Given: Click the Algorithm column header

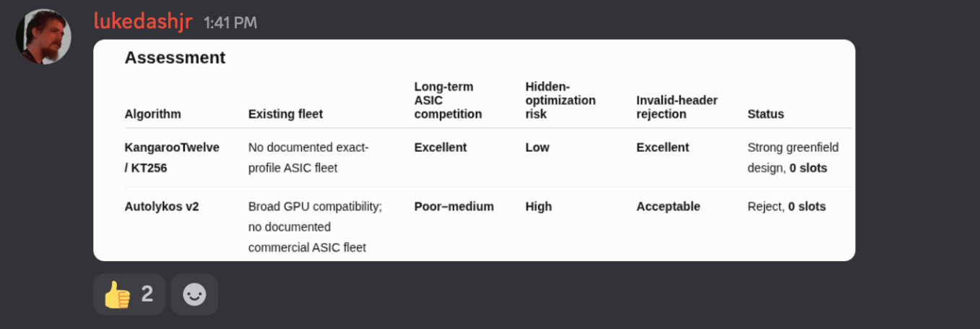Looking at the screenshot, I should coord(153,114).
